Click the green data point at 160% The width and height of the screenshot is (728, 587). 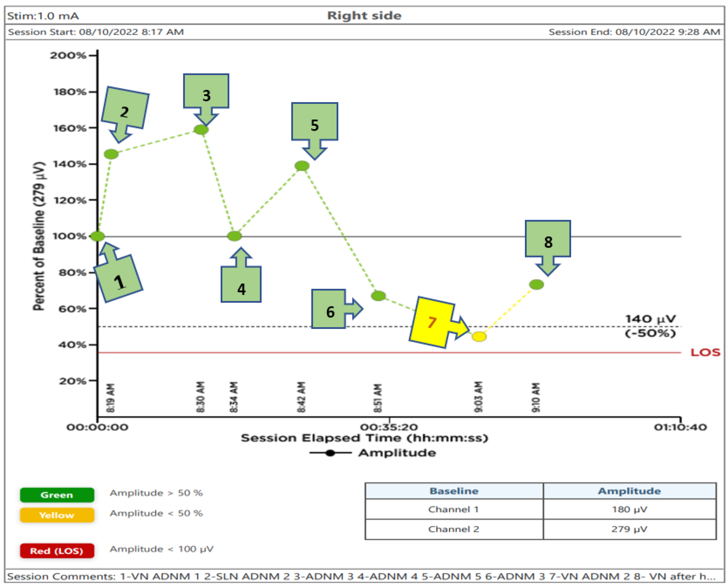click(201, 129)
